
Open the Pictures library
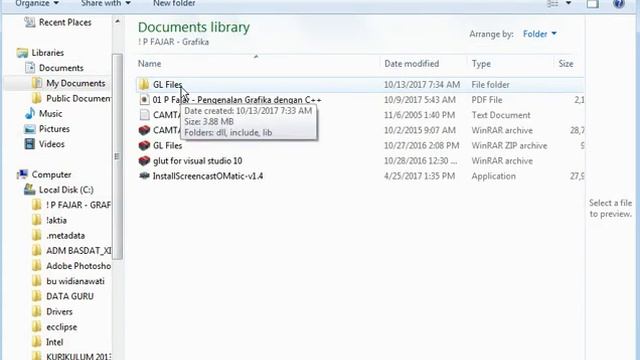click(x=54, y=129)
